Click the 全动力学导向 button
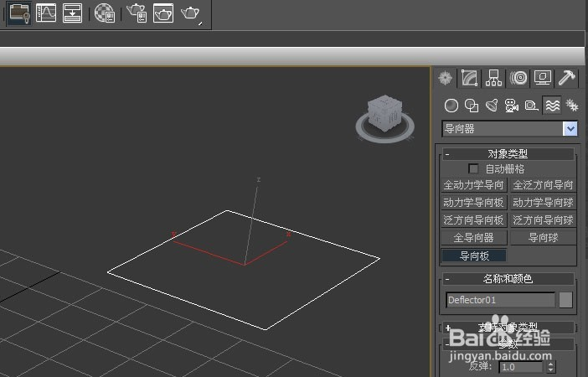 (x=473, y=185)
